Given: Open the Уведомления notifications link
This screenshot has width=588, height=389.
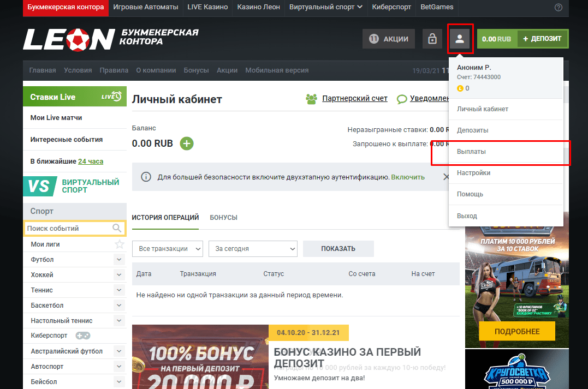Looking at the screenshot, I should [430, 99].
